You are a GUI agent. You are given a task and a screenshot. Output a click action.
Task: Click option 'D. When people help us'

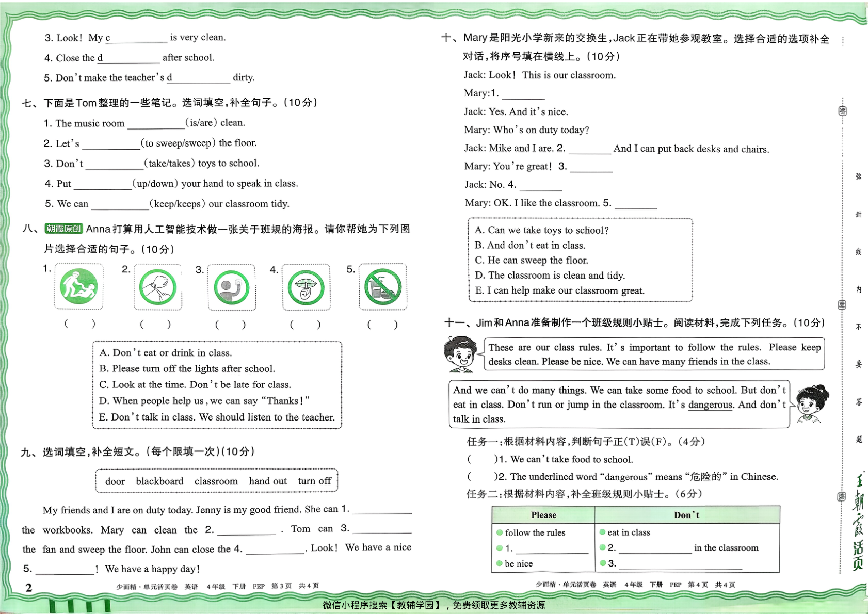tap(204, 401)
